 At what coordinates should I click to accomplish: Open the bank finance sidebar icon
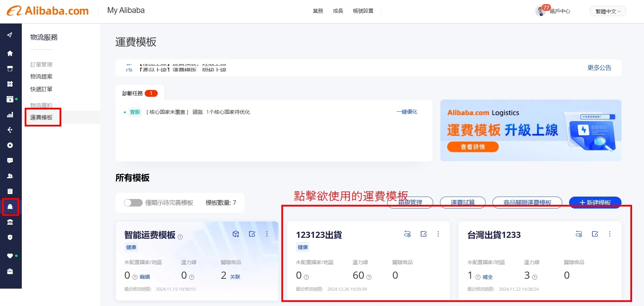10,222
